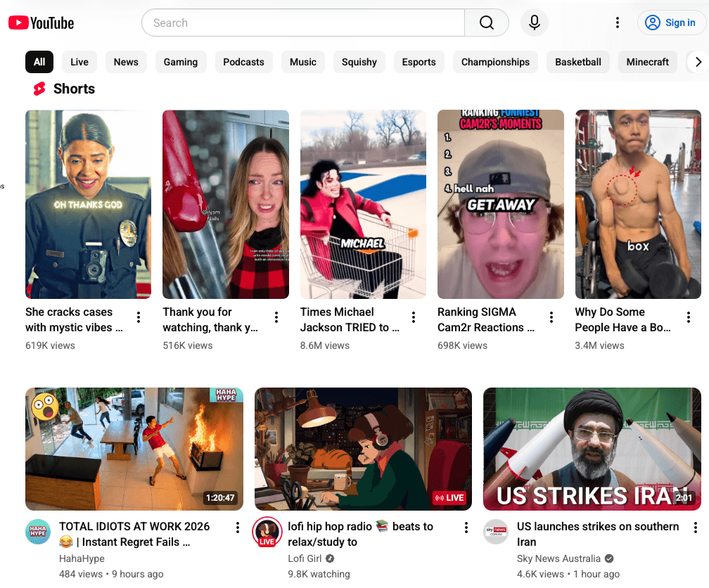Open 'Times Michael Jackson TRIED to' title
The image size is (709, 588).
tap(350, 320)
